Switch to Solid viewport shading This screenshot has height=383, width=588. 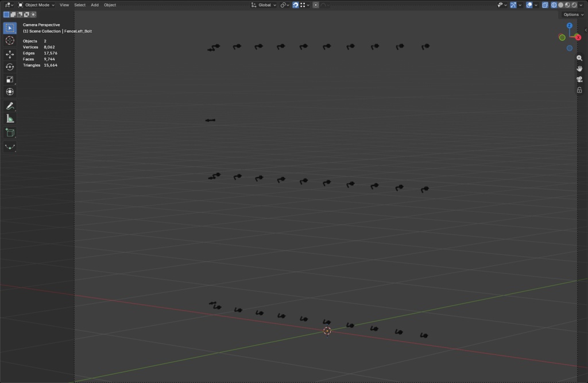coord(560,5)
